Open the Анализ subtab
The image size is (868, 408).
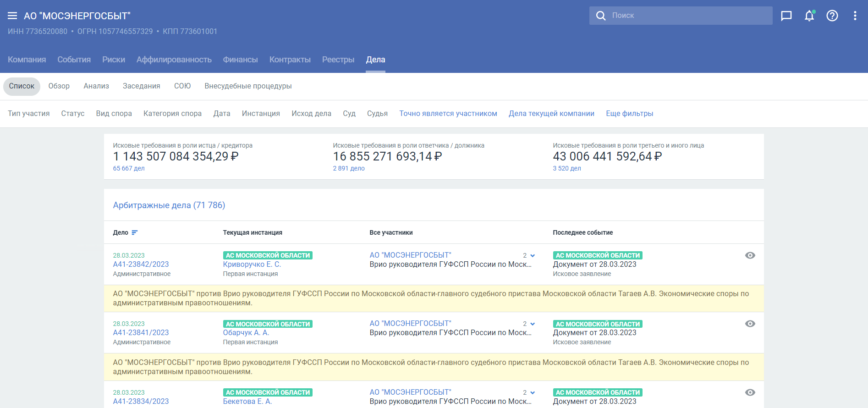96,86
